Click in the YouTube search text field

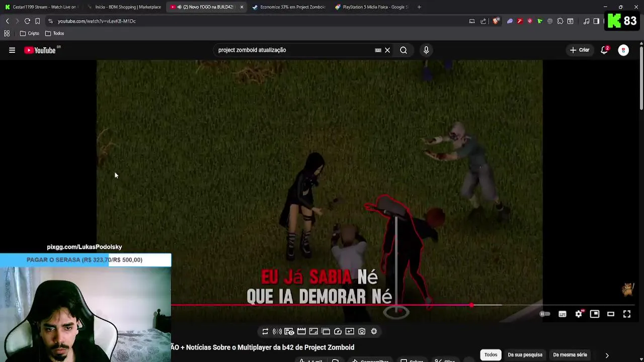(x=294, y=50)
